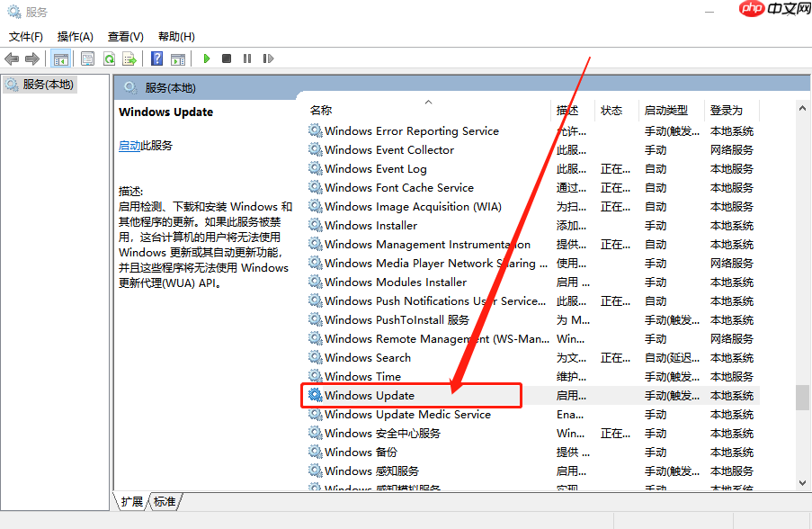Click the Export List toolbar icon
This screenshot has height=529, width=812.
tap(129, 58)
